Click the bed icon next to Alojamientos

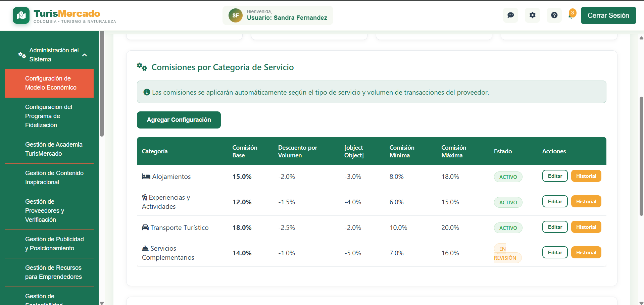[x=145, y=176]
